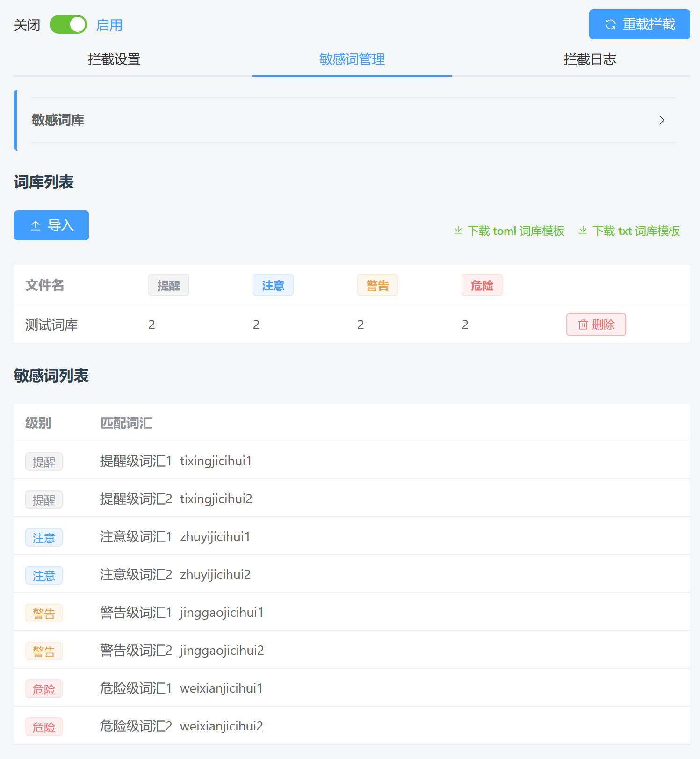Open the 拦截日志 tab
Image resolution: width=700 pixels, height=759 pixels.
590,59
